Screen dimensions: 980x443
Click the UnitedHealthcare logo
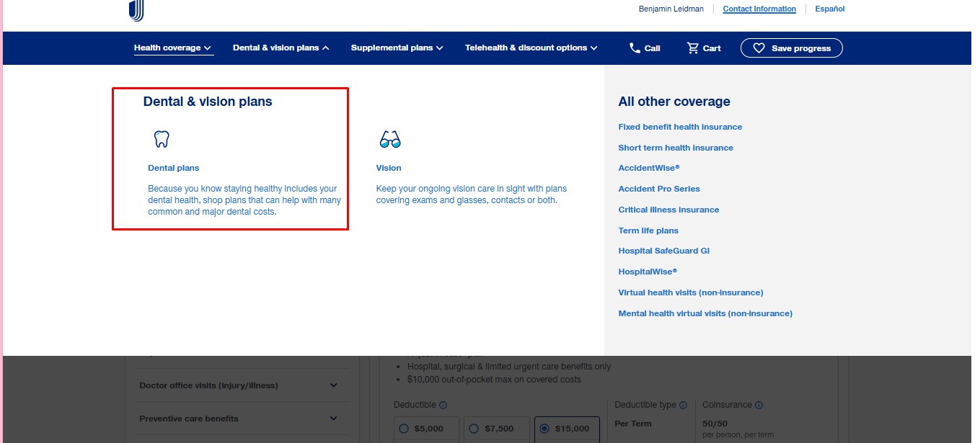[x=136, y=10]
